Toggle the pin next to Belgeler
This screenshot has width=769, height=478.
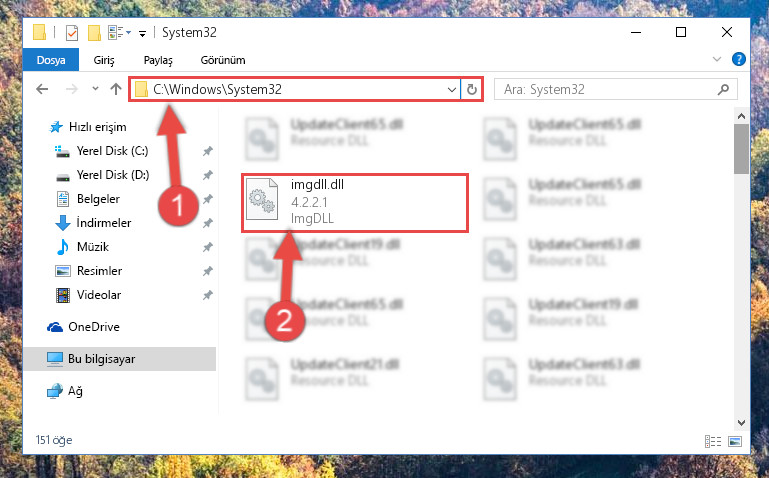point(208,199)
